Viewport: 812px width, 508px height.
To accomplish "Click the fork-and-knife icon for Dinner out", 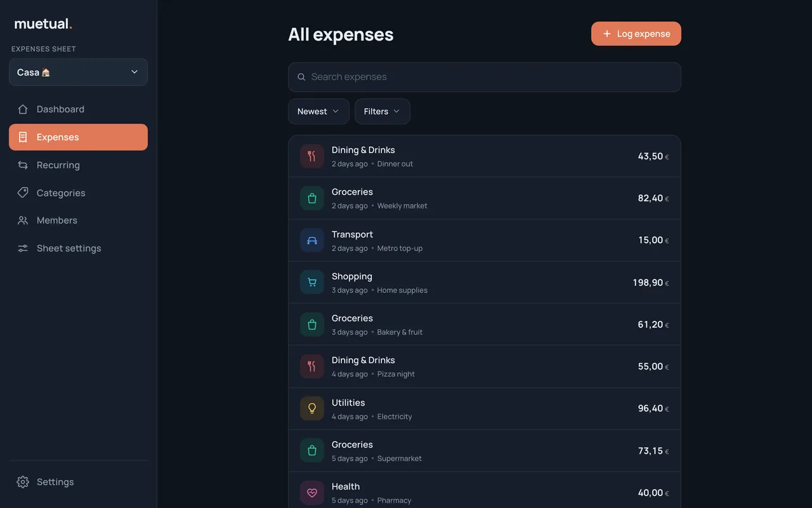I will 311,156.
